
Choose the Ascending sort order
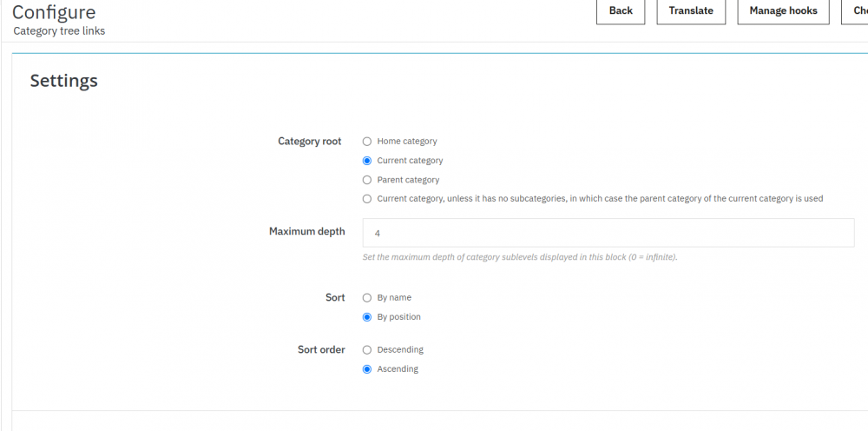367,369
